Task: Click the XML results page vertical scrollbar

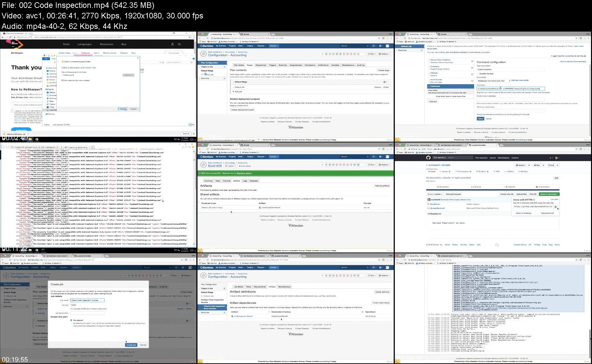Action: click(195, 197)
